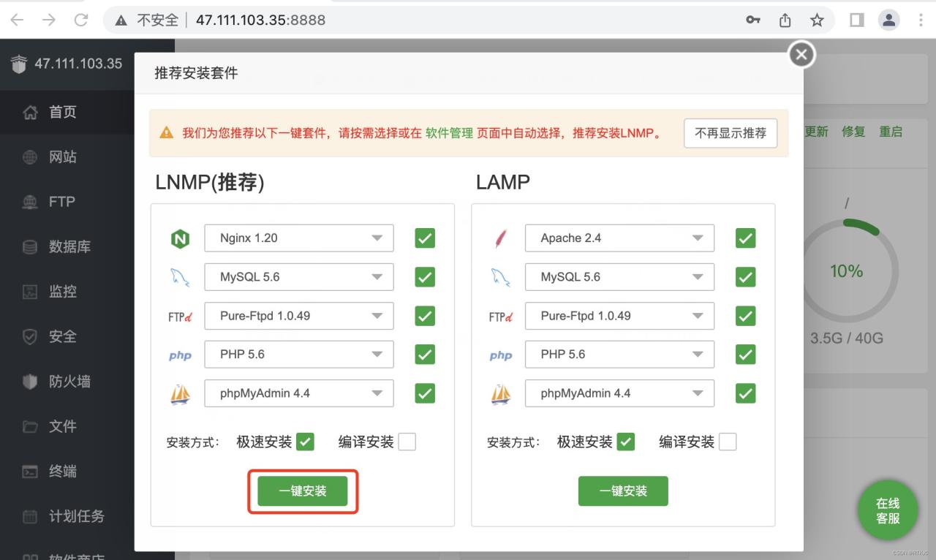Click the 不再显示推荐 button
Screen dimensions: 936x560
click(x=731, y=133)
